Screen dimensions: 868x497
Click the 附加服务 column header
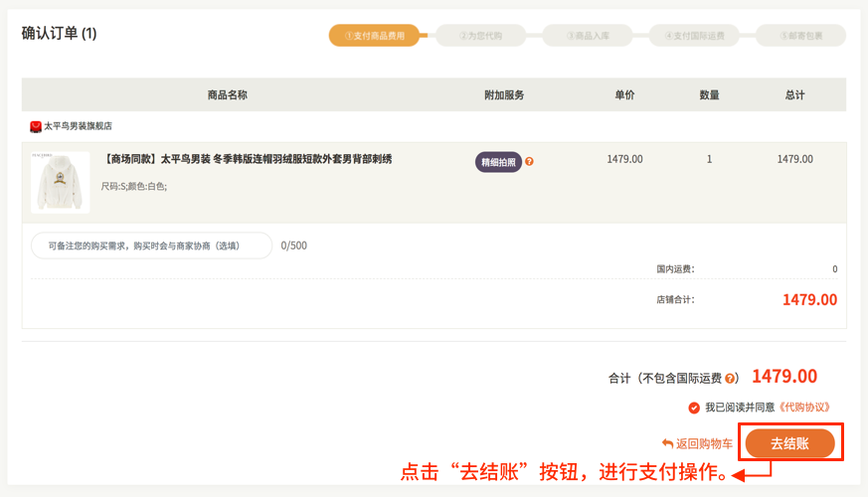(504, 95)
